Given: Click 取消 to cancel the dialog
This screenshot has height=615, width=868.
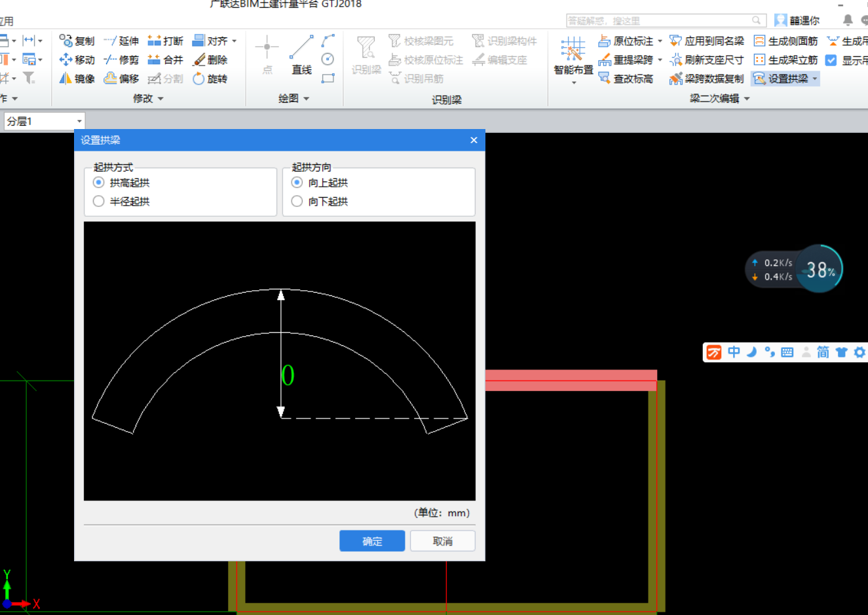Looking at the screenshot, I should 443,541.
